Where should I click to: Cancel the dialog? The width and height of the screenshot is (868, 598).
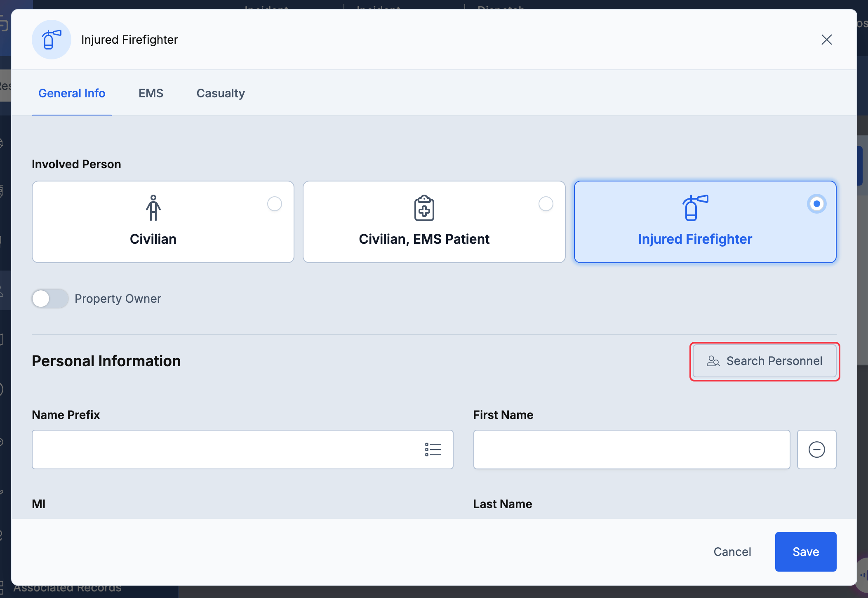pyautogui.click(x=732, y=552)
